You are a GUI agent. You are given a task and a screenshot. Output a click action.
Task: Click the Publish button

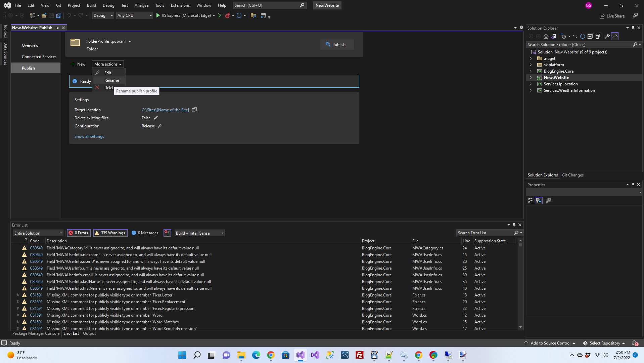336,45
